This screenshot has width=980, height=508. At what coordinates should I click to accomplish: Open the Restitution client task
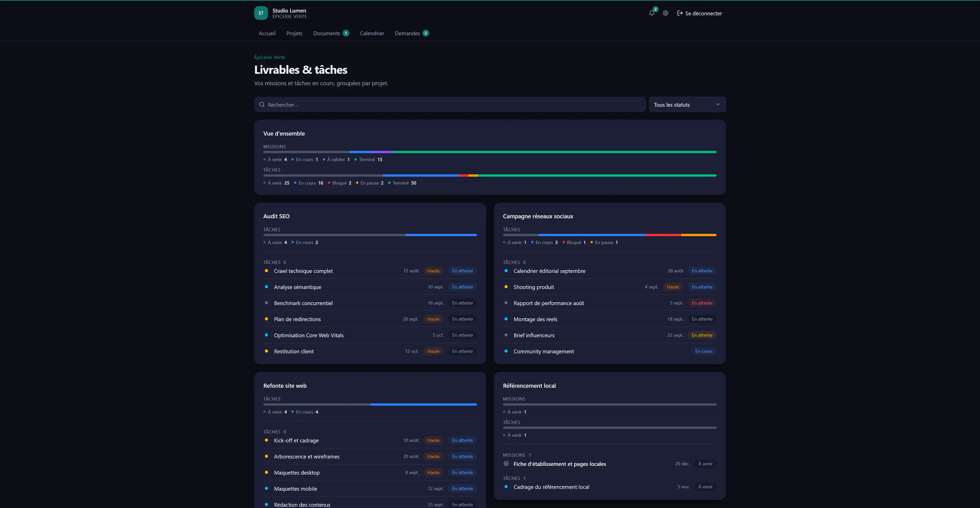pyautogui.click(x=370, y=351)
